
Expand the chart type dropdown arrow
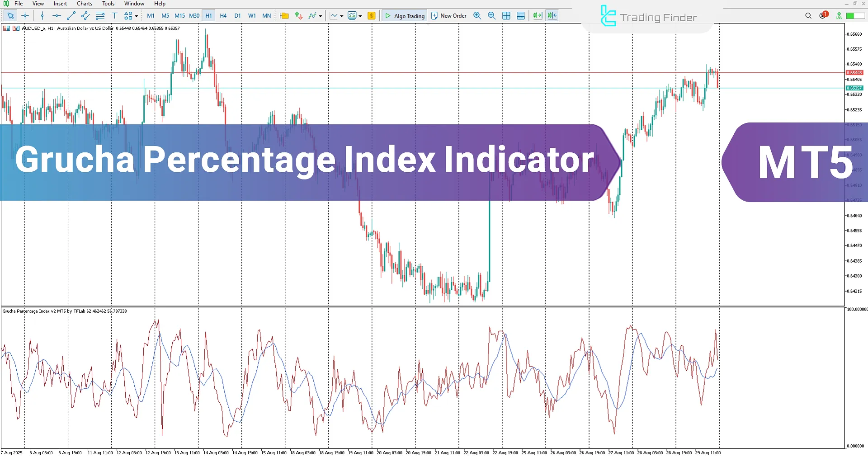tap(342, 16)
